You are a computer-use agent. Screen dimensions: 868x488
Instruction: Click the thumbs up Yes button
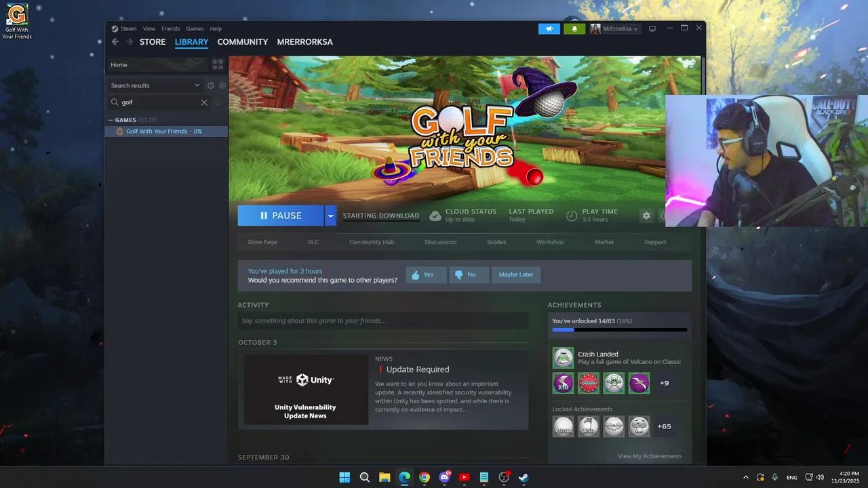click(426, 274)
